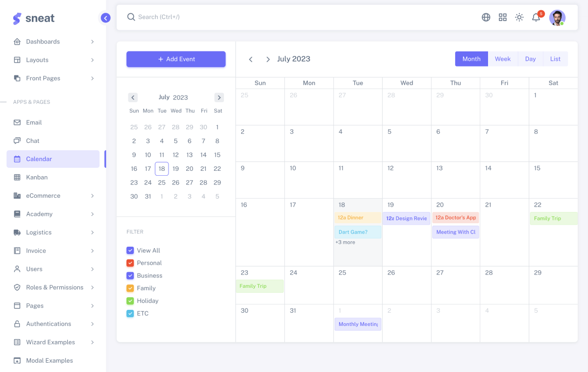The height and width of the screenshot is (372, 588).
Task: Disable the Business filter checkbox
Action: (x=130, y=276)
